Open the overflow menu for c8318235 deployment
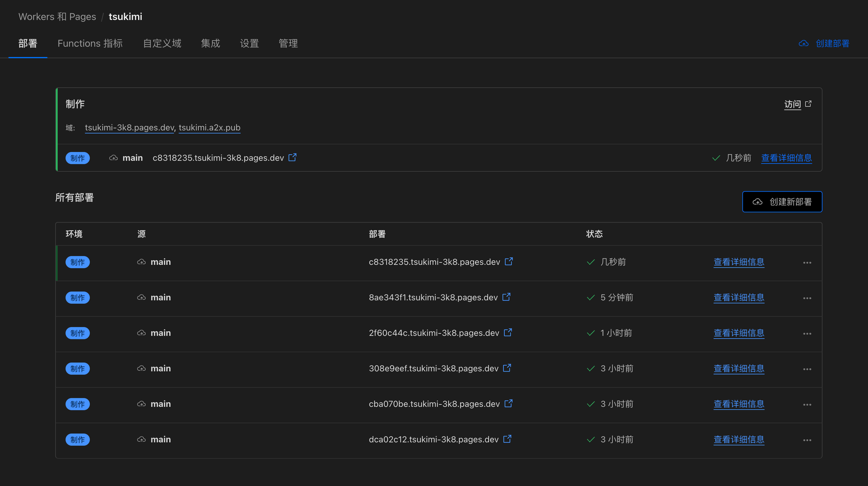868x486 pixels. pyautogui.click(x=807, y=263)
